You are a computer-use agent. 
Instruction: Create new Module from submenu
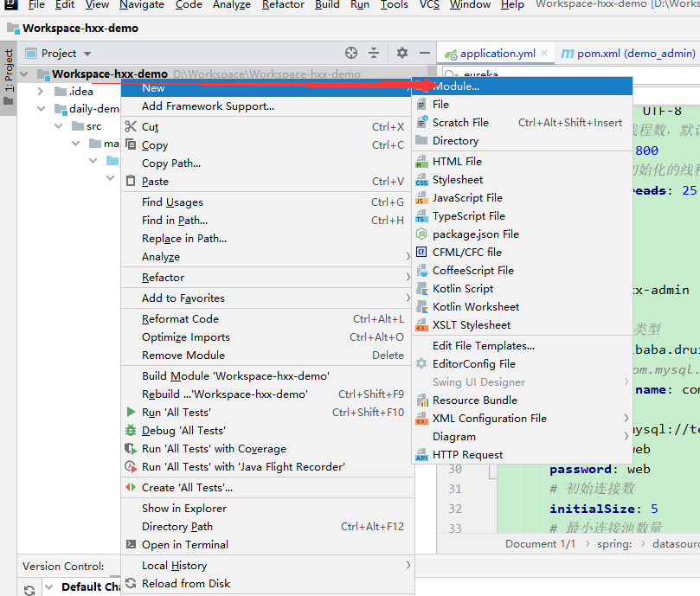point(523,87)
